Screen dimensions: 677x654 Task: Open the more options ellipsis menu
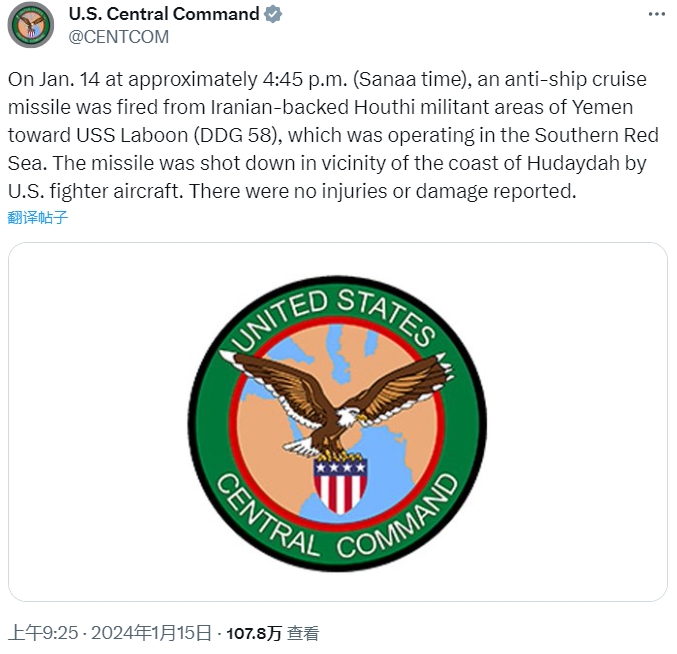[656, 14]
